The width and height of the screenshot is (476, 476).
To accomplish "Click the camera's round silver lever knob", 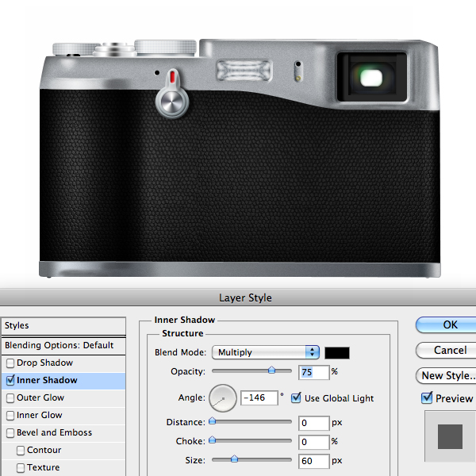I will (172, 102).
